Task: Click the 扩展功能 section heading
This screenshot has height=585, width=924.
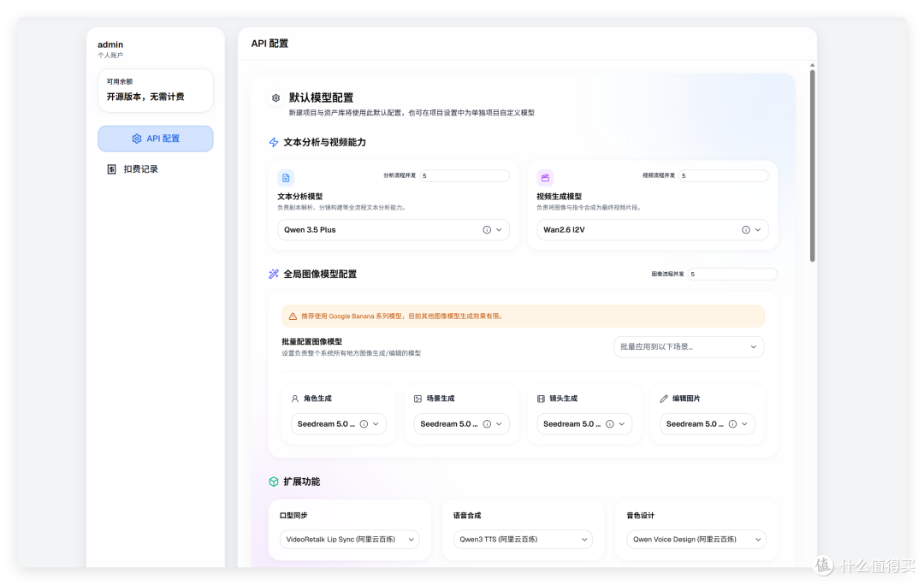Action: (x=302, y=482)
